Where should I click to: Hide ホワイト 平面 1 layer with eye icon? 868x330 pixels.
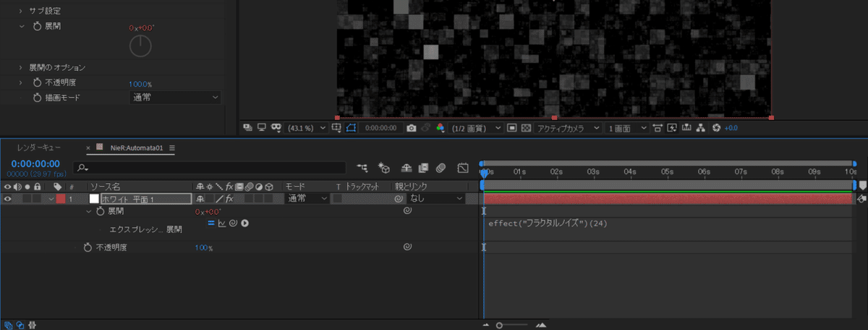[x=9, y=198]
